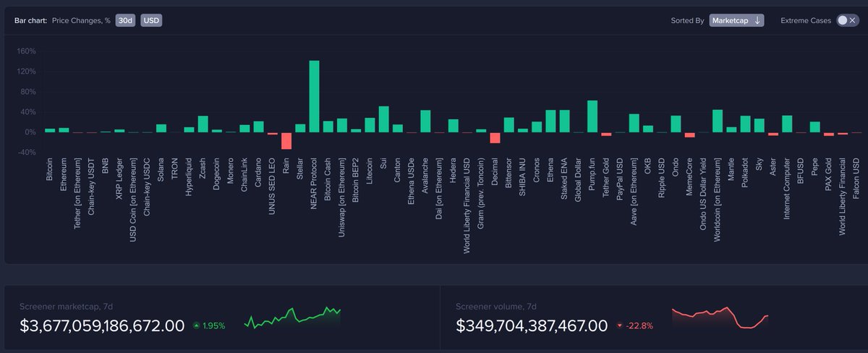Click the Avalanche green bar
The width and height of the screenshot is (868, 353).
tap(425, 121)
